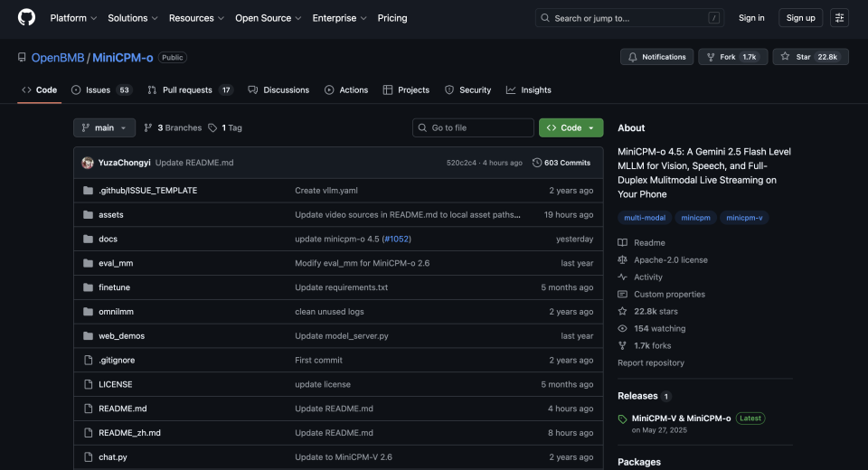868x470 pixels.
Task: Click YuzaChongyi's avatar image
Action: [88, 163]
